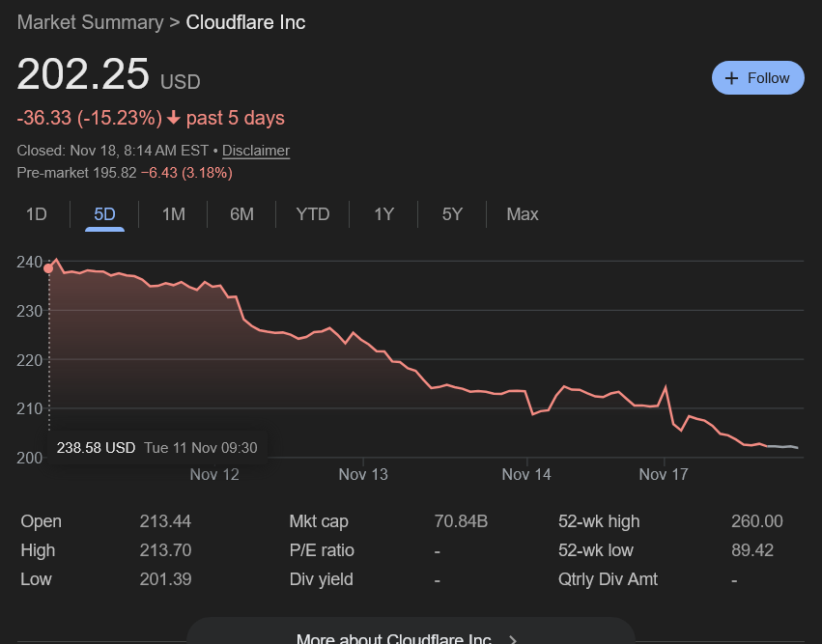
Task: Click the Nov 12 axis label
Action: pos(214,475)
